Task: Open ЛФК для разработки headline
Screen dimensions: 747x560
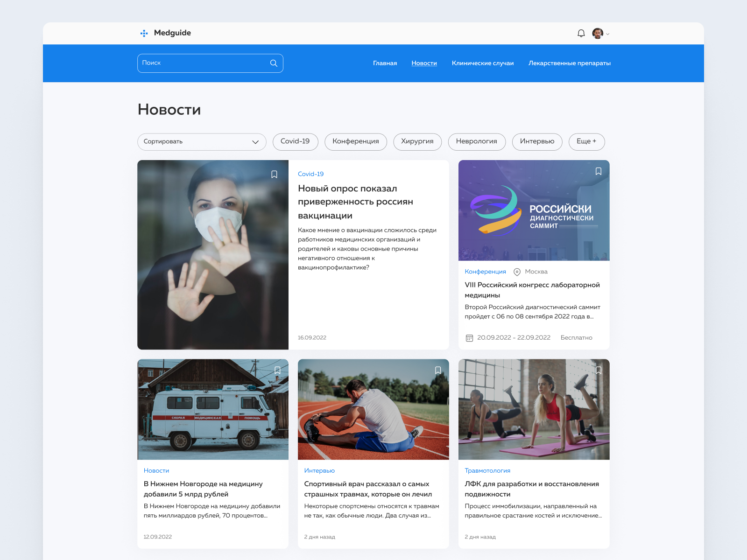Action: click(532, 489)
